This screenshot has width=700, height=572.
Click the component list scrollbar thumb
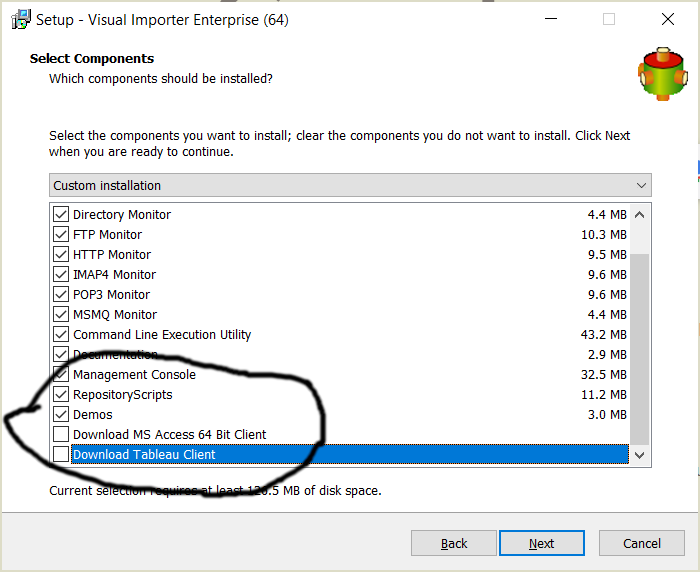click(x=639, y=348)
